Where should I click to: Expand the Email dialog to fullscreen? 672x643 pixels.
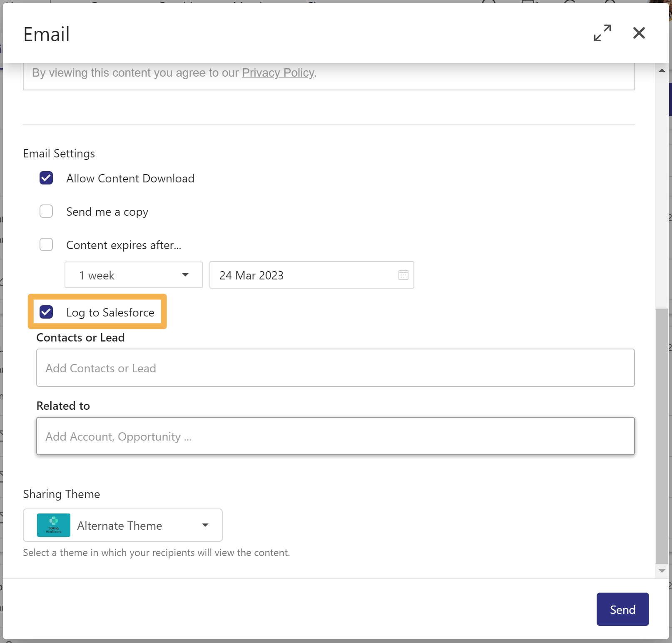tap(602, 33)
